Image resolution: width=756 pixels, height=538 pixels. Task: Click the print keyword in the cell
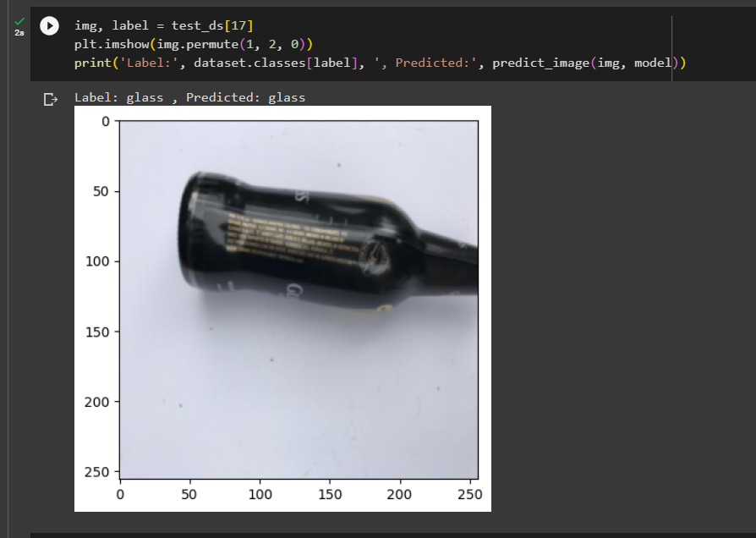click(x=93, y=63)
